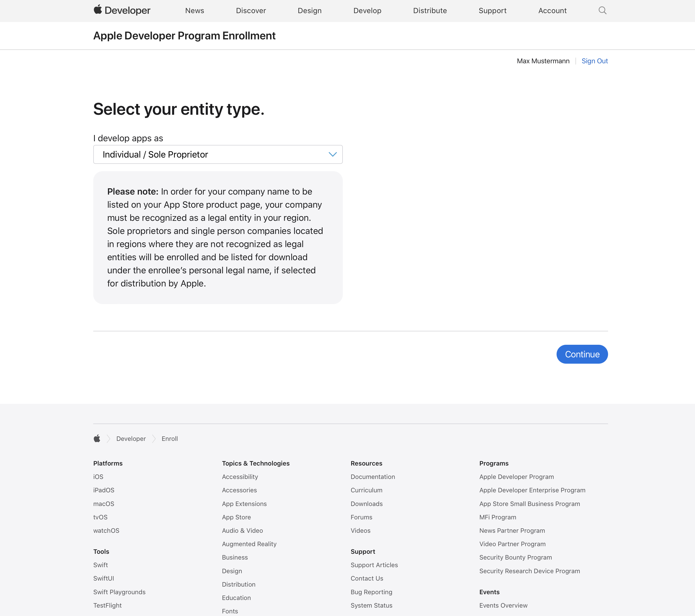The image size is (695, 616).
Task: Click the Apple Developer Program Enrollment title
Action: coord(184,36)
